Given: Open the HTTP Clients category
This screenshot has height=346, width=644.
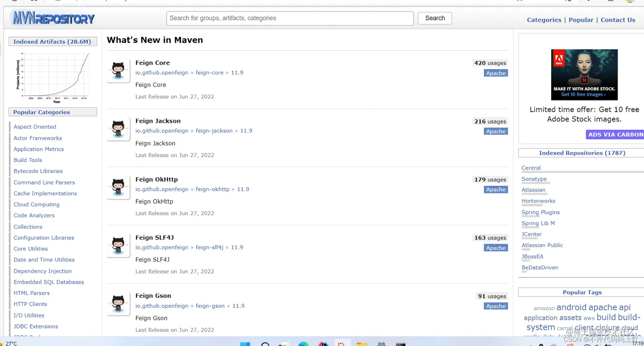Looking at the screenshot, I should 30,304.
